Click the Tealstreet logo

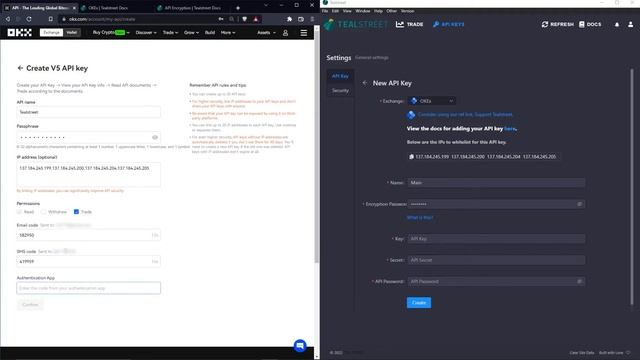(x=356, y=24)
